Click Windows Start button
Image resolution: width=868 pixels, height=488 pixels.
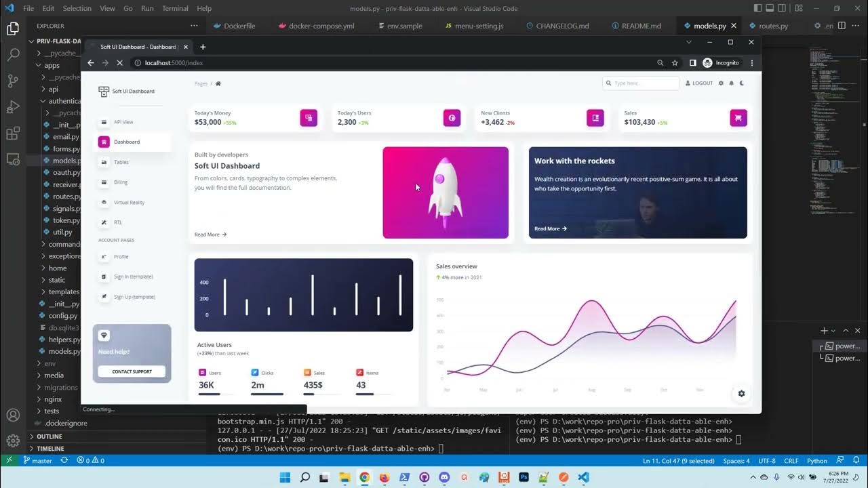(x=284, y=477)
